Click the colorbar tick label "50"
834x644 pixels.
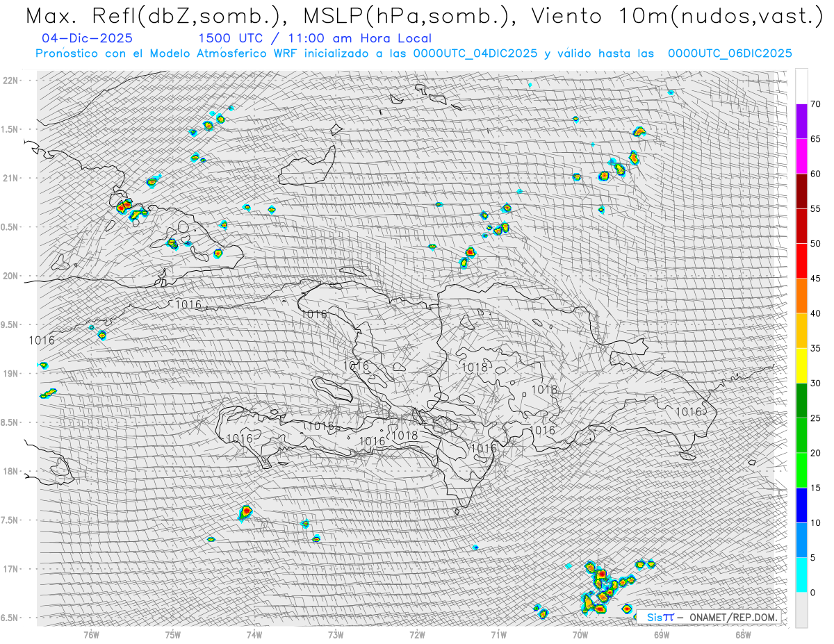(x=816, y=244)
